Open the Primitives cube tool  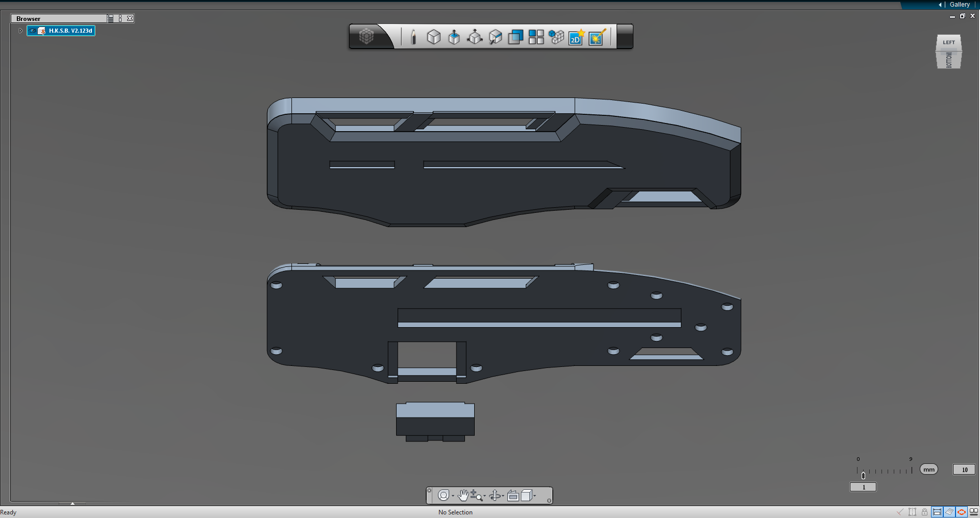click(434, 37)
